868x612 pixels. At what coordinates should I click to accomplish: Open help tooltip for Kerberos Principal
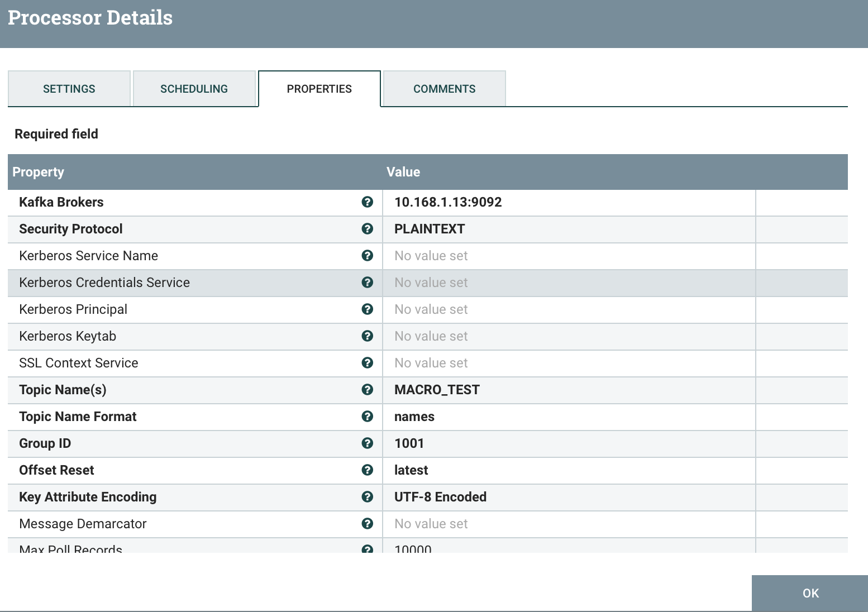367,309
